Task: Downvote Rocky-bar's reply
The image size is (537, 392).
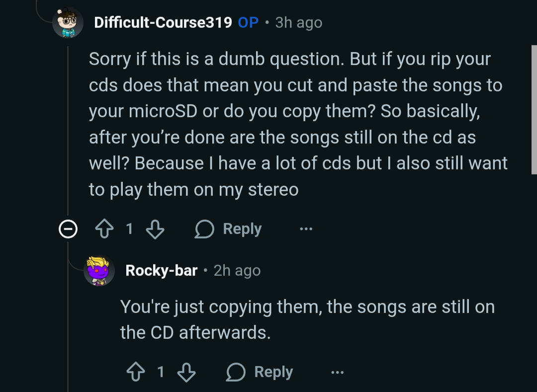Action: pos(185,371)
